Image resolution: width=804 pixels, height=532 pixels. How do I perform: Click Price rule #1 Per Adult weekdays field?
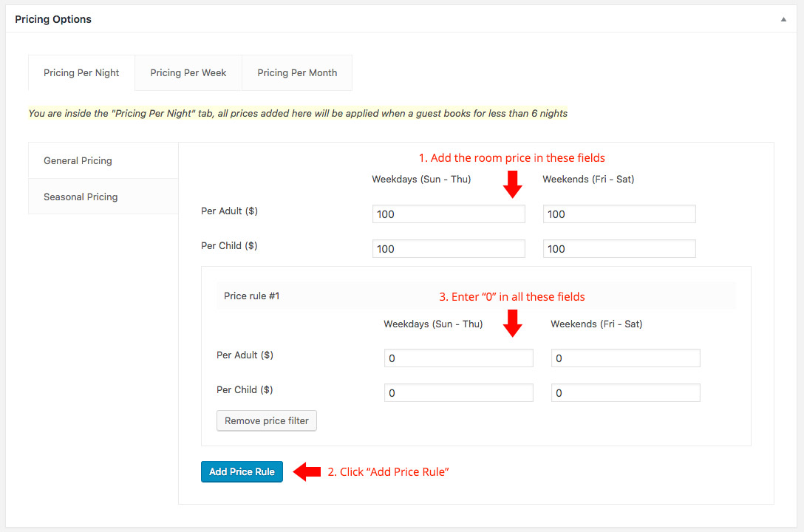458,358
